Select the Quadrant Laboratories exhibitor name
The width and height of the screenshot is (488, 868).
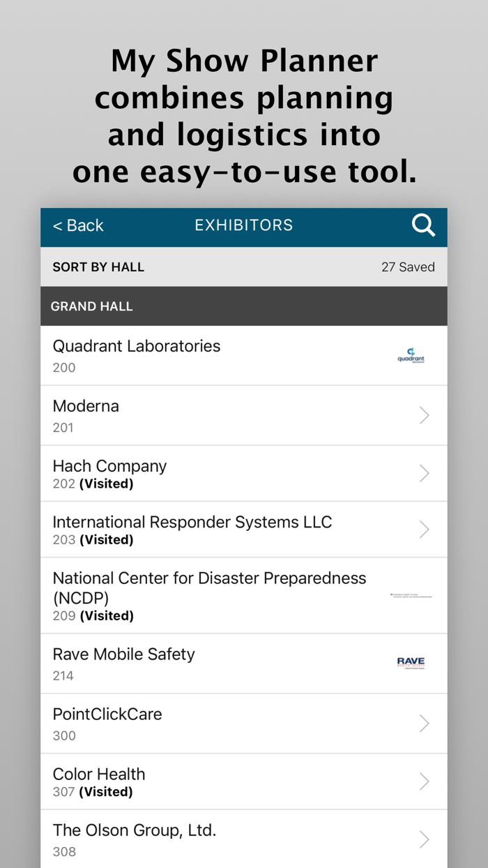[137, 346]
